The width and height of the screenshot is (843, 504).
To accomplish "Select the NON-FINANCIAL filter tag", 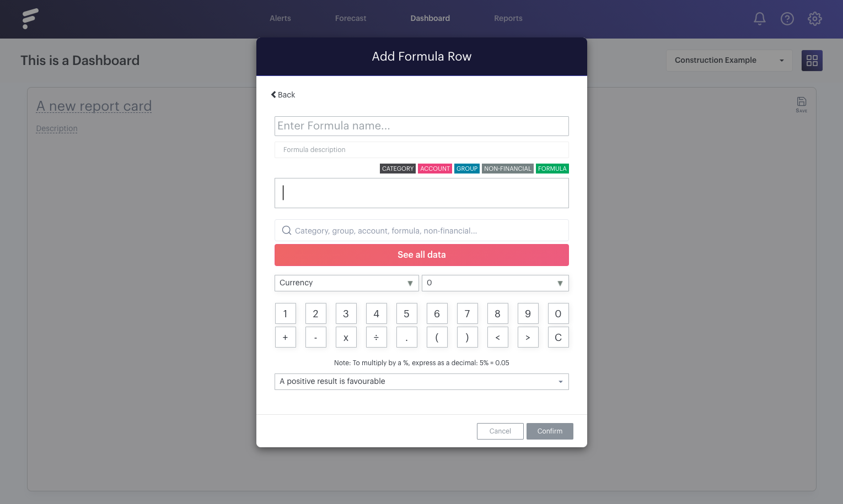I will pyautogui.click(x=507, y=169).
